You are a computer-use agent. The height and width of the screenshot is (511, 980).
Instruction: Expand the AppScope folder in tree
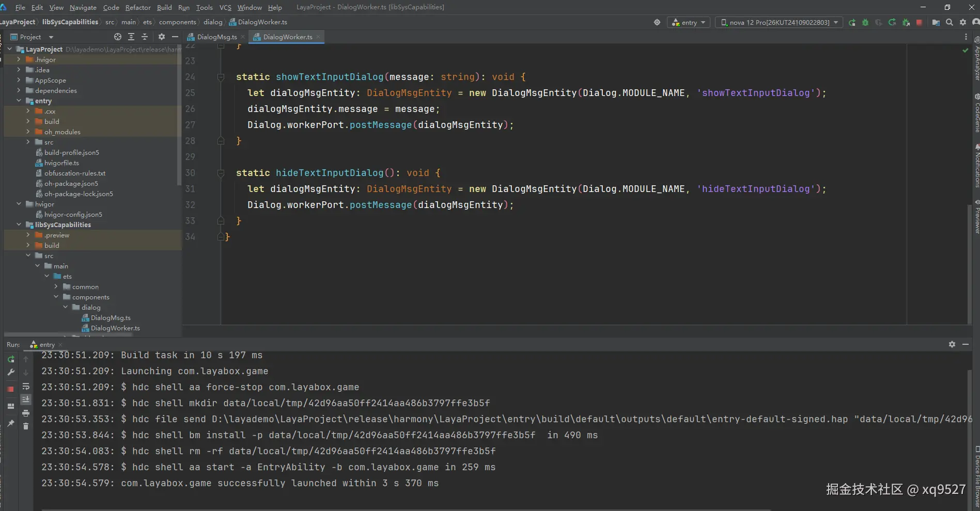(x=19, y=80)
